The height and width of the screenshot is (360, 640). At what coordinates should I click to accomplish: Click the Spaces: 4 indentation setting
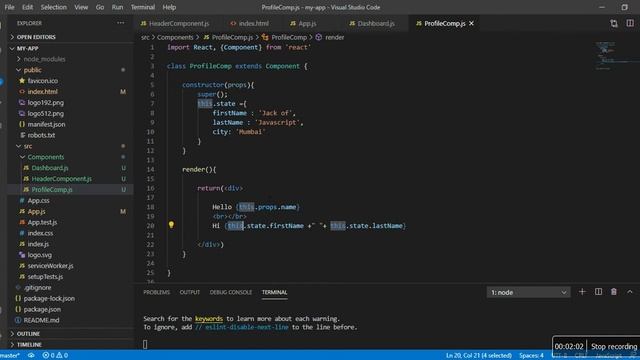(531, 356)
